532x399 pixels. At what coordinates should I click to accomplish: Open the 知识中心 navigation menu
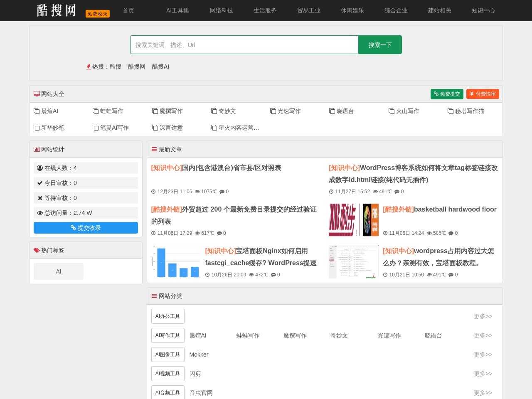[x=483, y=10]
